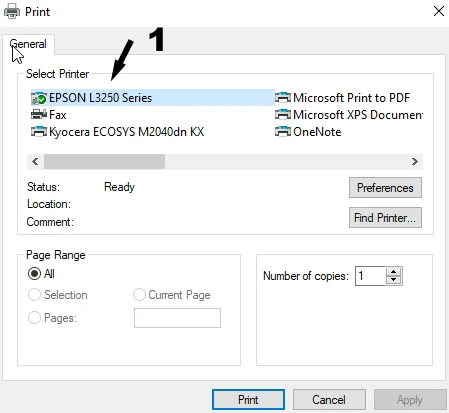
Task: Open printer Preferences
Action: (x=385, y=188)
